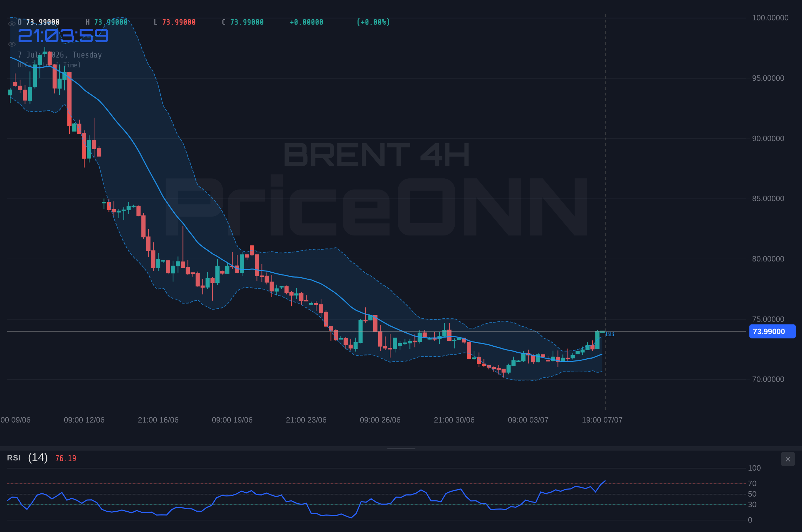
Task: Click the 100 level on the RSI scale
Action: coord(754,468)
